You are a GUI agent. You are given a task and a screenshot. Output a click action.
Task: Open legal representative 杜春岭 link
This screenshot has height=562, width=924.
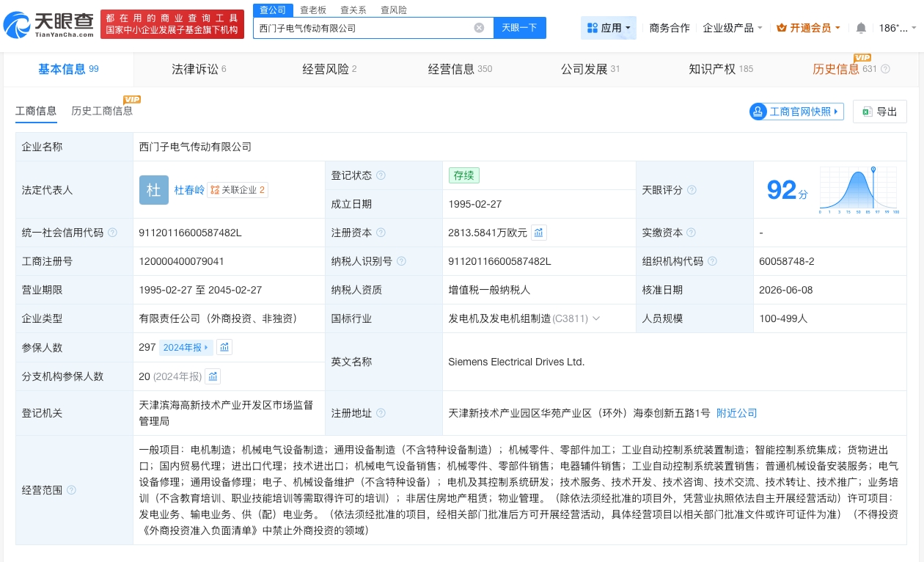[189, 190]
